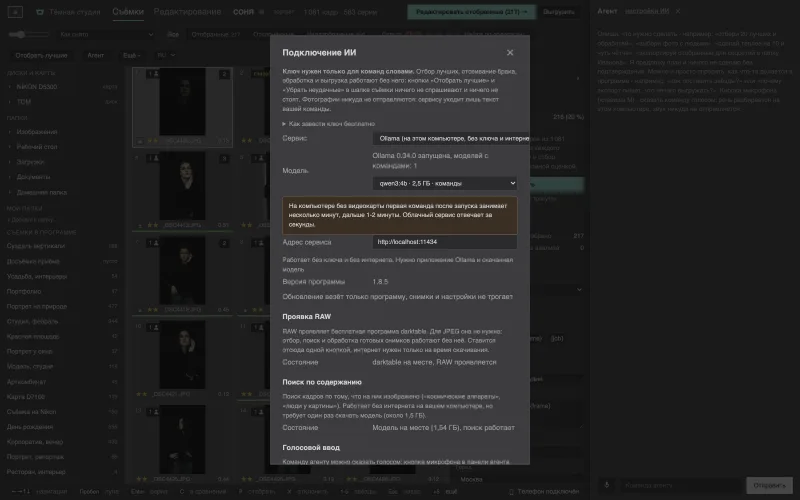Click the Выгрузить button
The image size is (800, 500).
559,12
